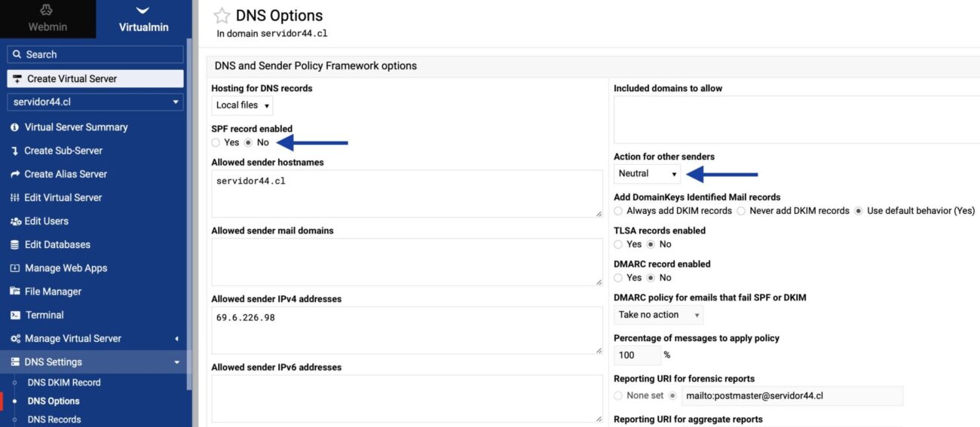Enable DMARC record by choosing Yes
The image size is (980, 427).
pyautogui.click(x=619, y=278)
